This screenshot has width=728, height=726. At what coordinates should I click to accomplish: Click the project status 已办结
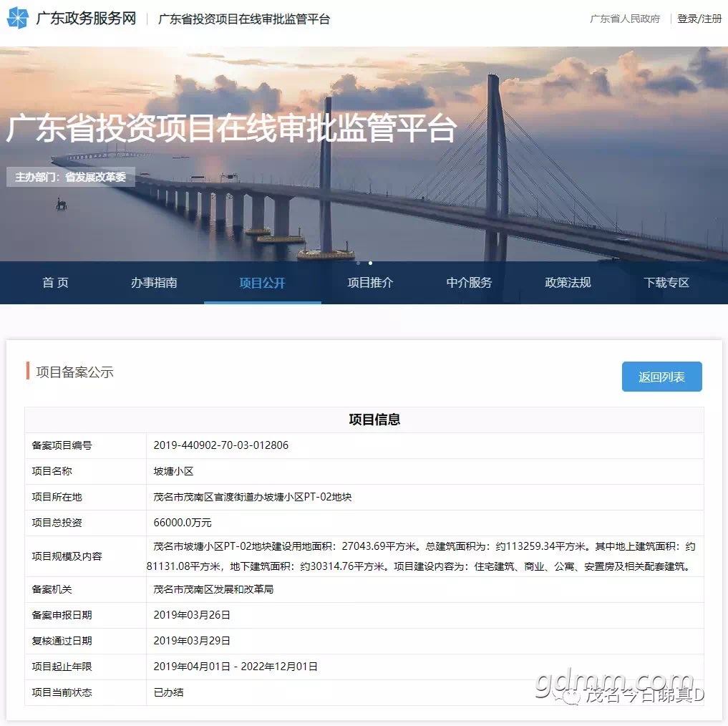[168, 692]
